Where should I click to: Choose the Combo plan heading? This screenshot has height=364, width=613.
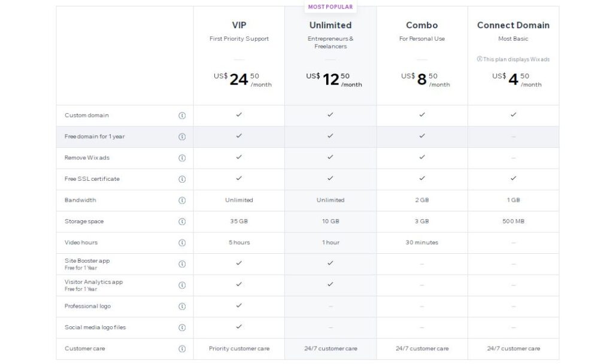tap(422, 25)
